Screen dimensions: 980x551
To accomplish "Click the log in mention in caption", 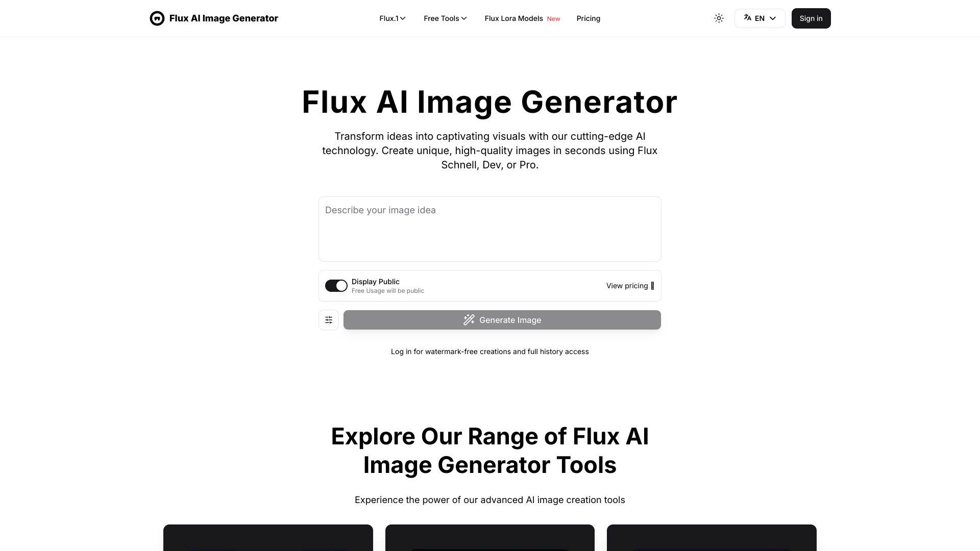I will pyautogui.click(x=401, y=351).
